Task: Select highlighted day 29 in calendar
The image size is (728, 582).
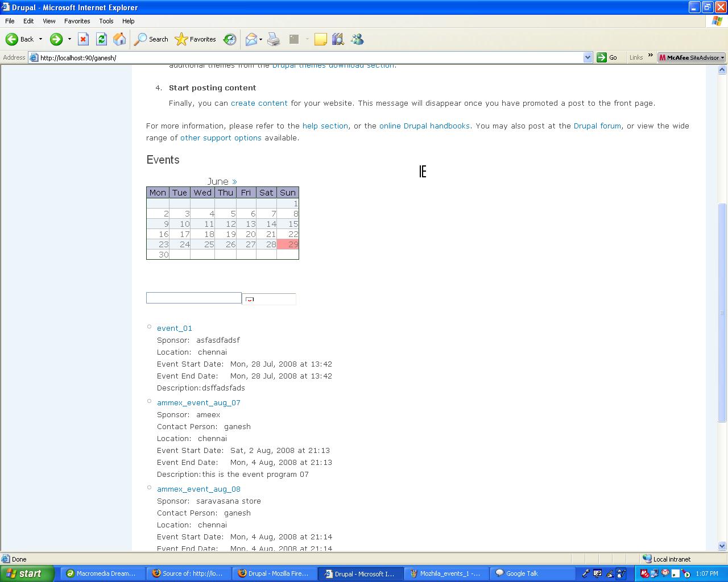Action: coord(288,244)
